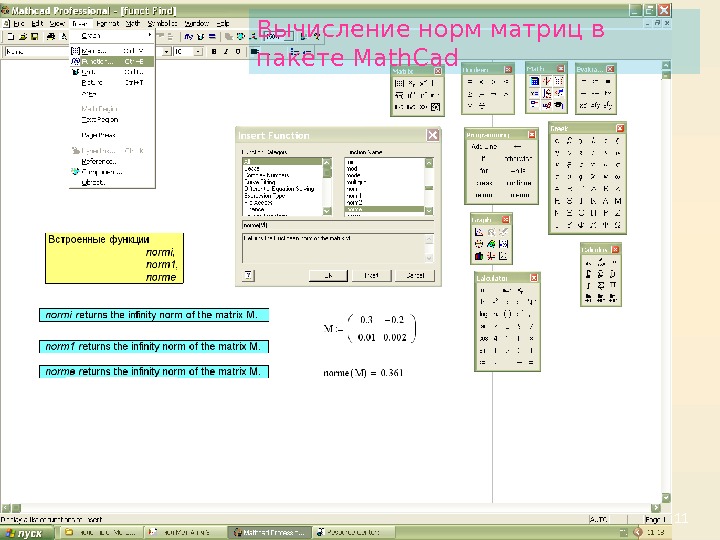Click Add Line in the Programming palette
Screen dimensions: 720x540
click(484, 146)
